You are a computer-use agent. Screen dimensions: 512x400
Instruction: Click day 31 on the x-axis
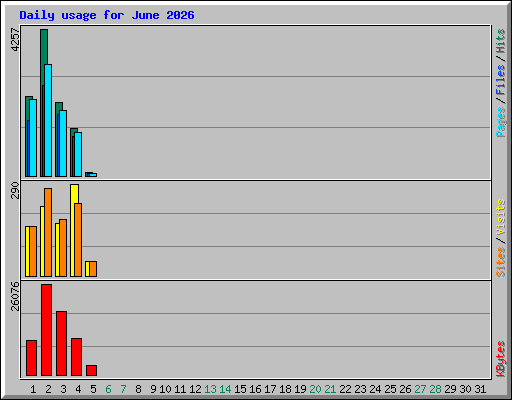pos(480,389)
